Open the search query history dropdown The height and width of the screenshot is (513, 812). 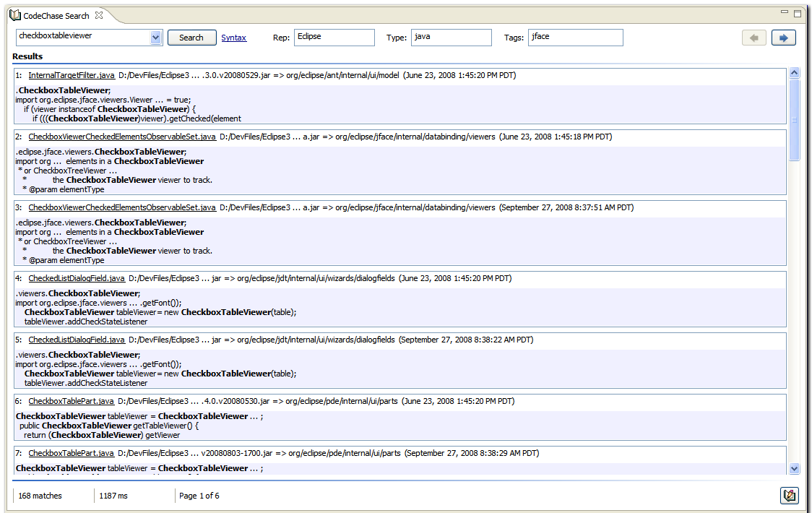(x=155, y=38)
